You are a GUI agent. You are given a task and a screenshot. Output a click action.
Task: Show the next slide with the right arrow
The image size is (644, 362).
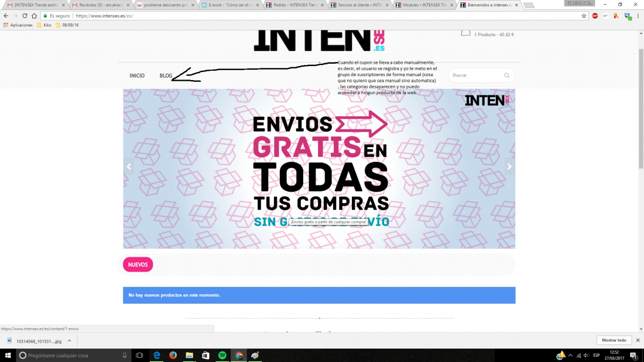click(509, 167)
